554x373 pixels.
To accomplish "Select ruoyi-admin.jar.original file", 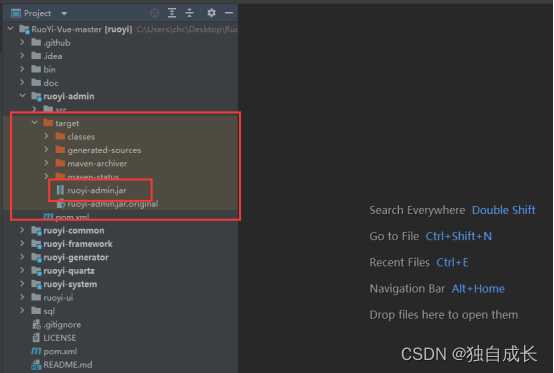I will 113,204.
